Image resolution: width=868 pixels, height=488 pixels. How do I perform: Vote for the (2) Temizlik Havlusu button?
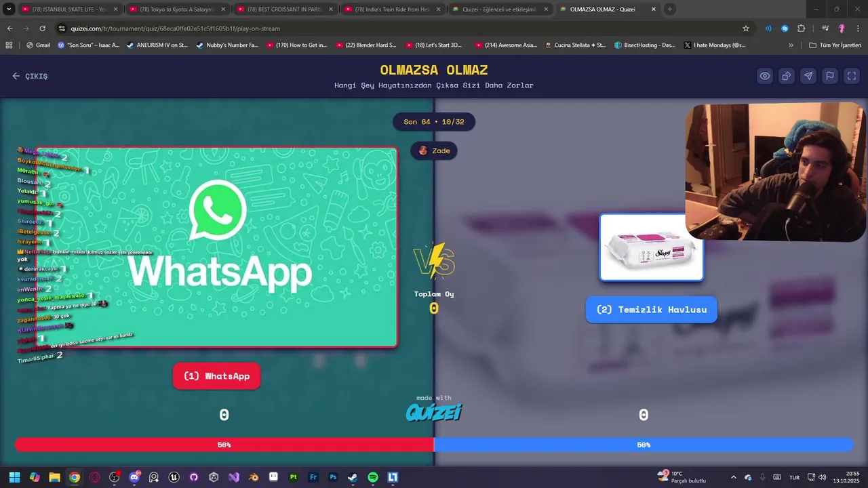pos(651,309)
